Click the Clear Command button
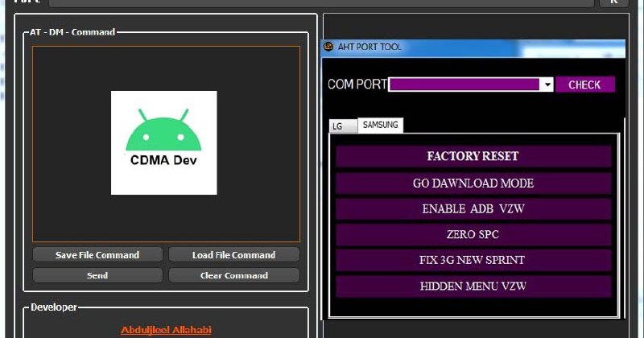This screenshot has width=644, height=338. click(x=234, y=275)
